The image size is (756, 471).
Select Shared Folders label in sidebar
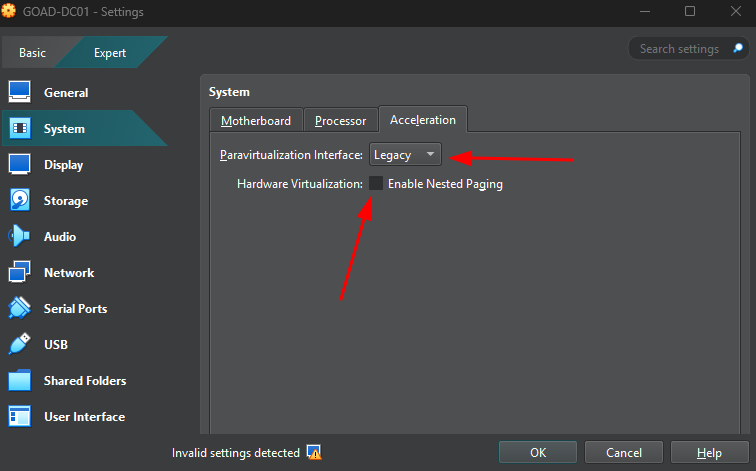pyautogui.click(x=85, y=381)
